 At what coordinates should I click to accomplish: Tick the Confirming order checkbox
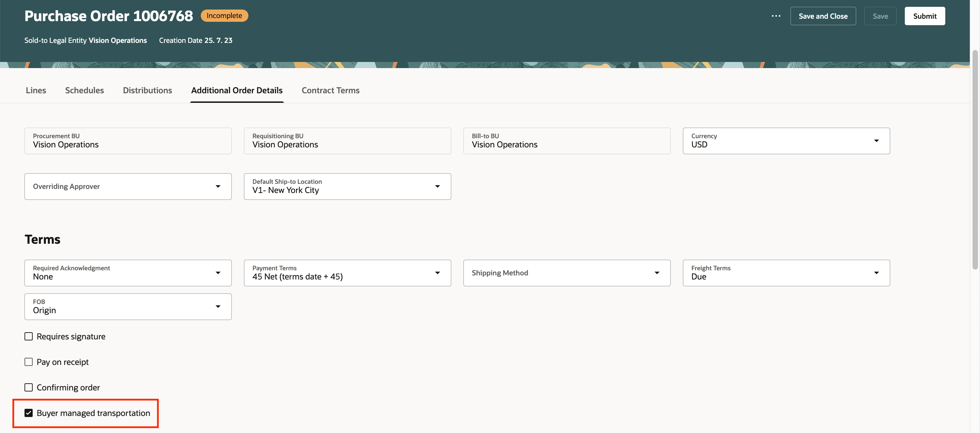pyautogui.click(x=29, y=387)
